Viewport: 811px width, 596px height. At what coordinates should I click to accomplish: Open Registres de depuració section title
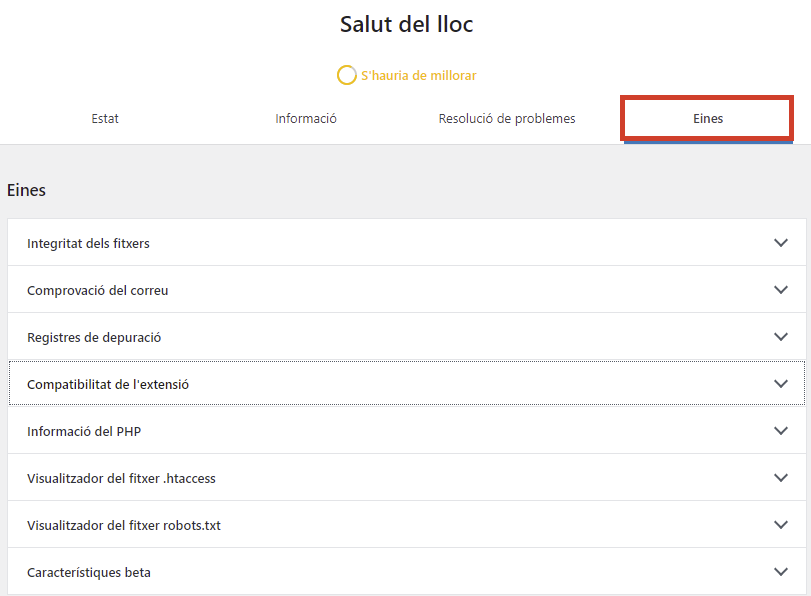(94, 337)
